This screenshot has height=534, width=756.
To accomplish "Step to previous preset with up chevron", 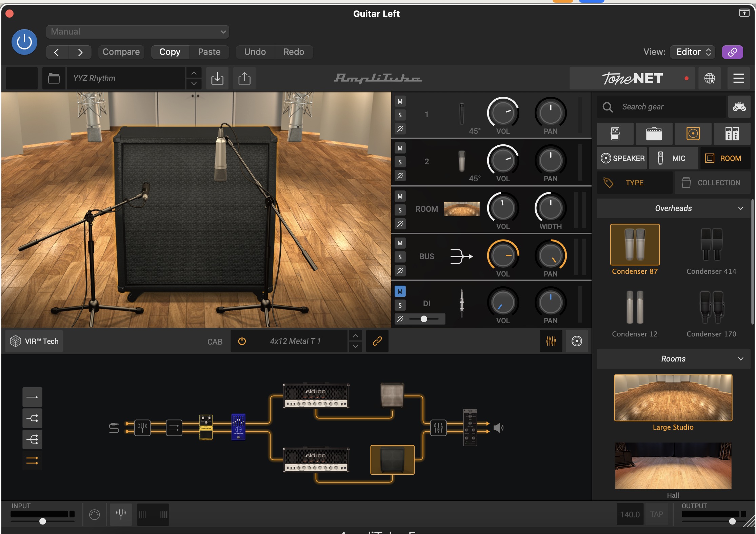I will click(x=194, y=73).
